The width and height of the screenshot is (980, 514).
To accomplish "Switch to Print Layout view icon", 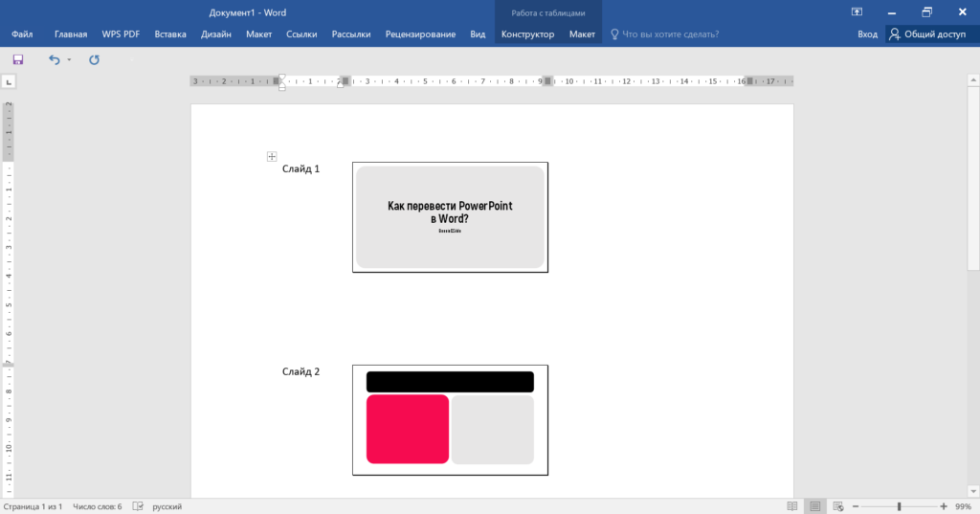I will (x=815, y=506).
